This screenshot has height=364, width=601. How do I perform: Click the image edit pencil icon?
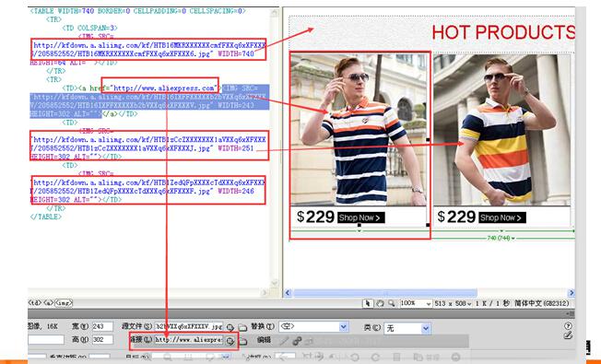pyautogui.click(x=285, y=340)
